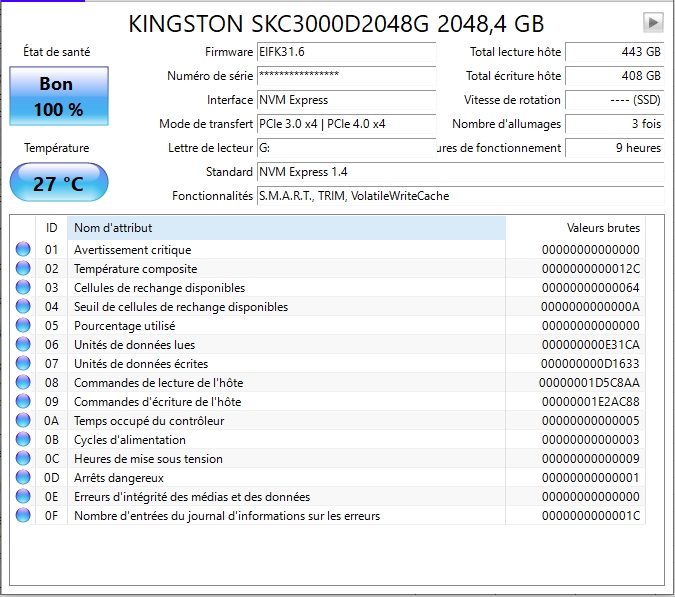
Task: Click status orb for Heures de mise sous tension
Action: coord(23,459)
